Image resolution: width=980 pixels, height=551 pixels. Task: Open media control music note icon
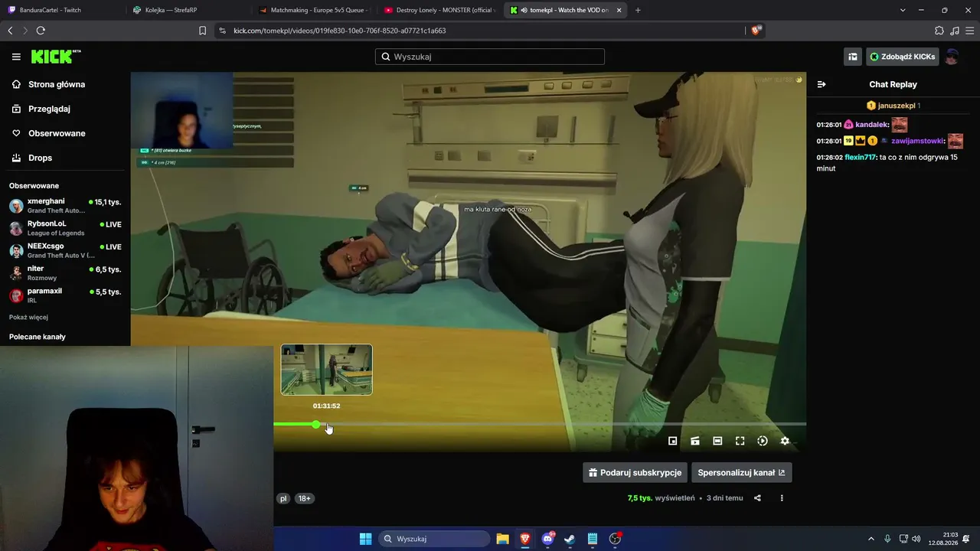(x=954, y=31)
